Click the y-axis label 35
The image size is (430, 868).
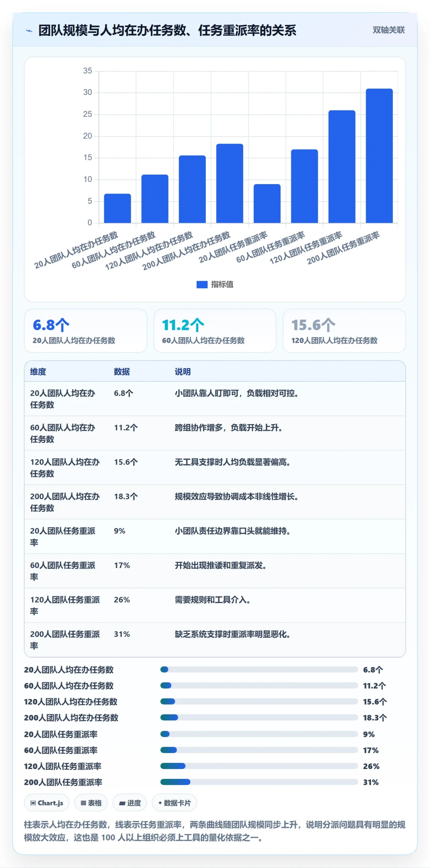point(87,71)
